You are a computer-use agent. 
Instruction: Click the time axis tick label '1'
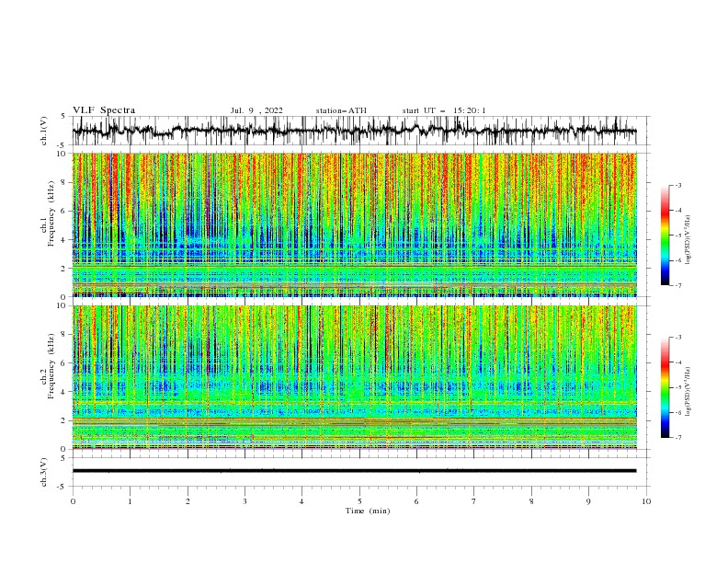coord(130,501)
